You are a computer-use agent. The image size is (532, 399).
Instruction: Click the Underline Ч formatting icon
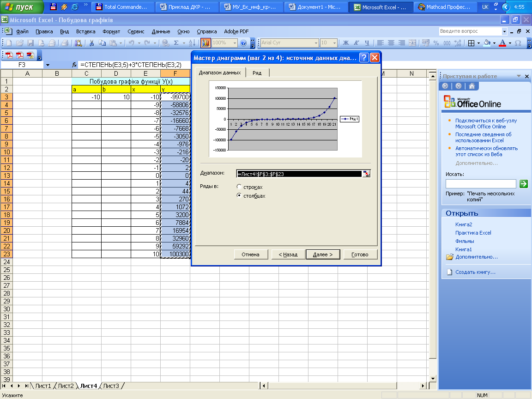367,43
